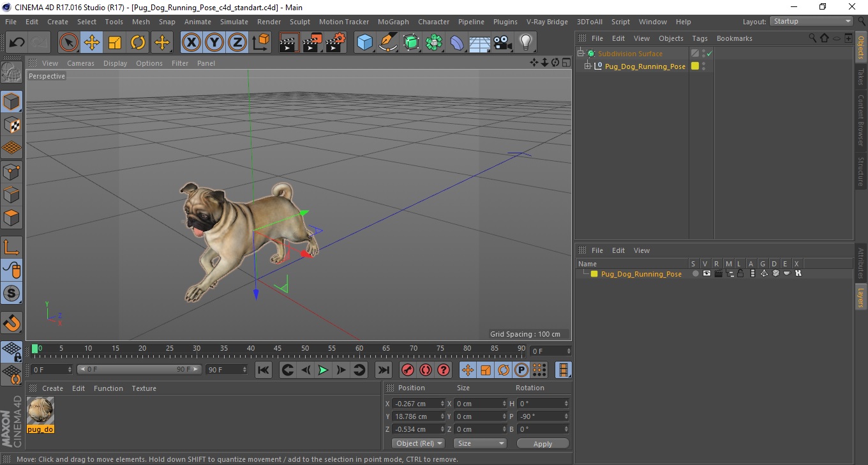Toggle Pug_Dog_Running_Pose layer solo dot
Viewport: 868px width, 465px height.
pos(695,273)
